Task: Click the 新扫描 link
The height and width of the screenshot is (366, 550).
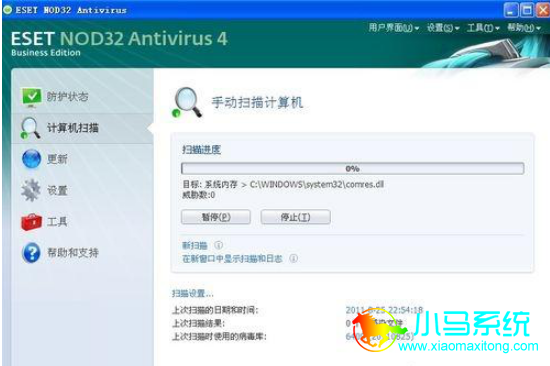Action: (195, 245)
